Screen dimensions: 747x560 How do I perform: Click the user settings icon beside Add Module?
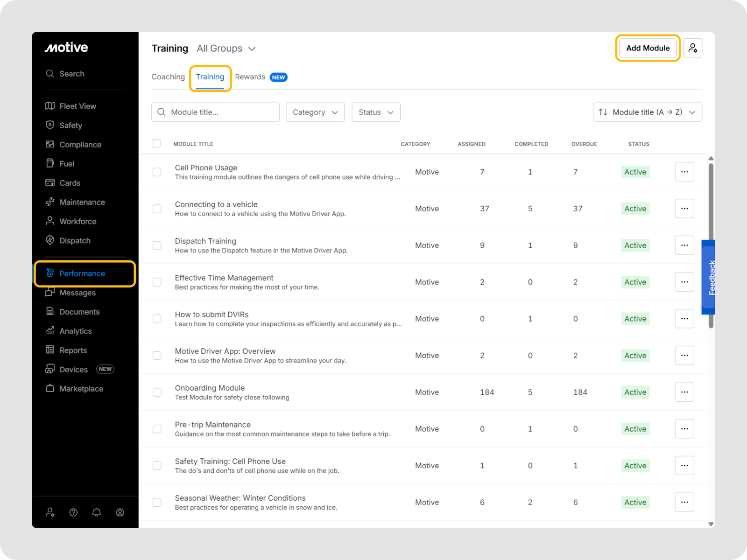point(692,48)
